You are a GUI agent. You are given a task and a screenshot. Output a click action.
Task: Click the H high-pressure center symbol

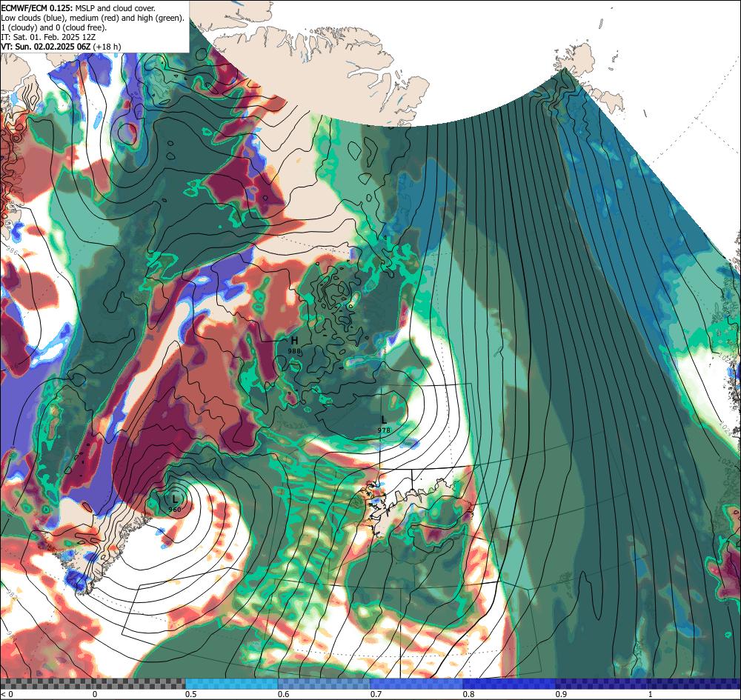coord(294,340)
